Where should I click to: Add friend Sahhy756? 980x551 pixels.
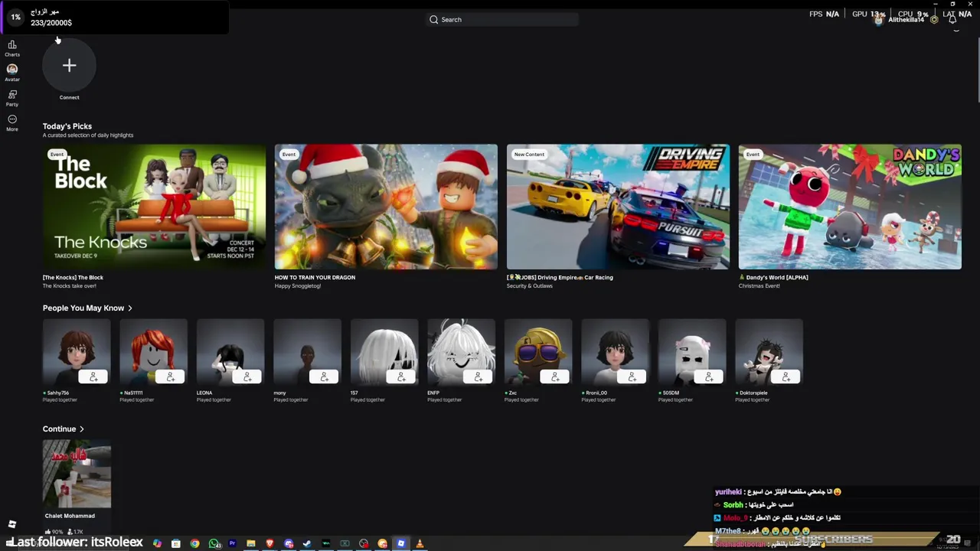93,377
